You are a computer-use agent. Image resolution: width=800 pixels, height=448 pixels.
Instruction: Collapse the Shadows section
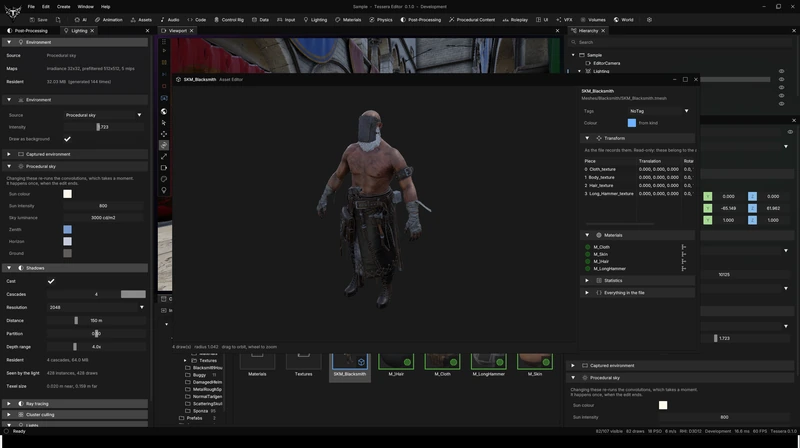click(x=9, y=268)
